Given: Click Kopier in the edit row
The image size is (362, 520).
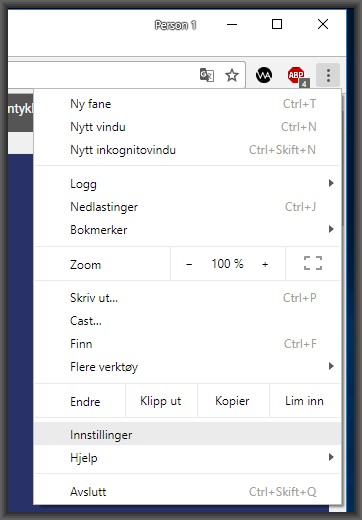Looking at the screenshot, I should [x=233, y=401].
